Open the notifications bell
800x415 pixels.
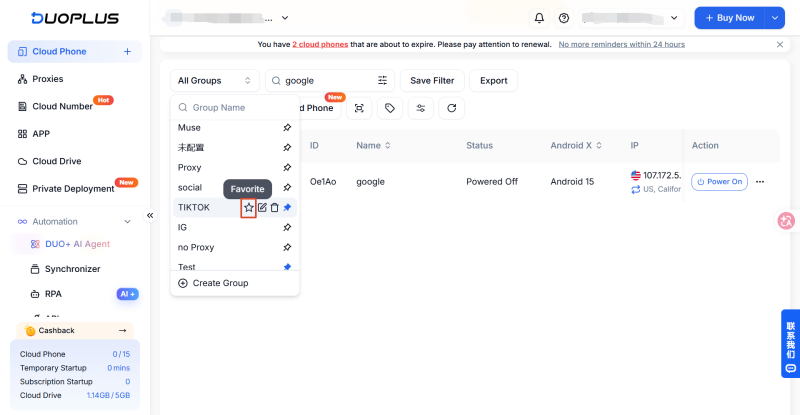click(539, 18)
